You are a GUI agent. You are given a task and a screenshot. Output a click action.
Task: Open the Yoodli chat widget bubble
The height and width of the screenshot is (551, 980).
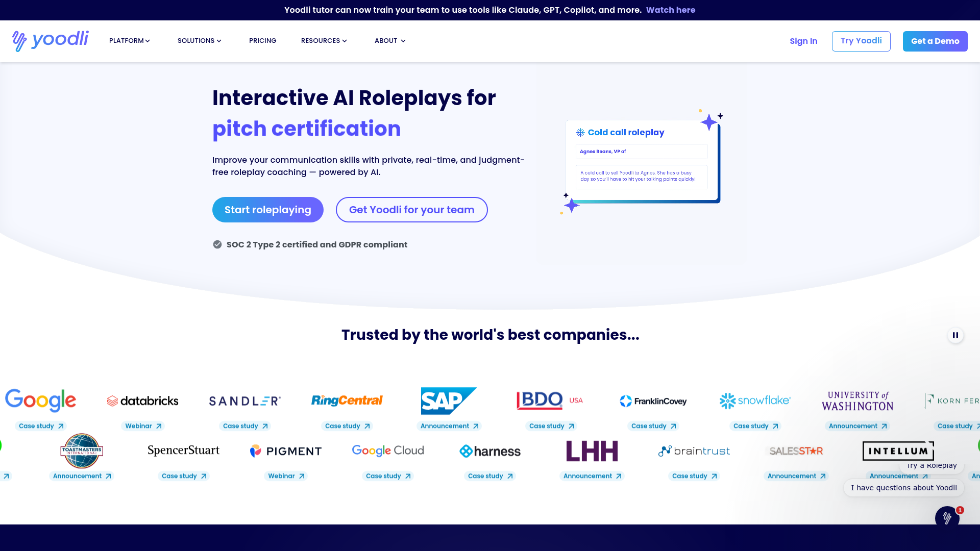coord(947,517)
